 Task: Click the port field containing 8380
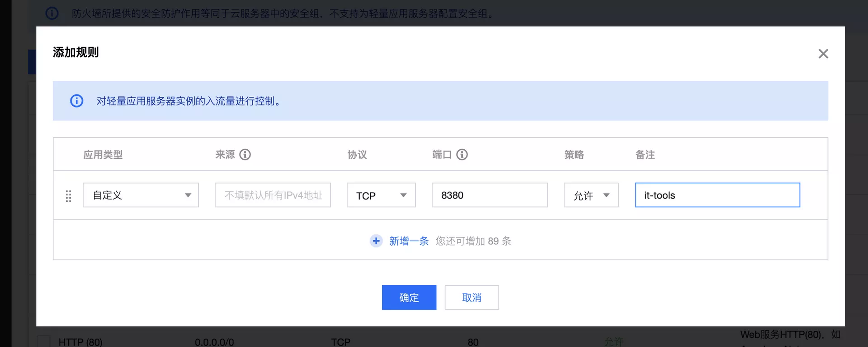pos(490,195)
